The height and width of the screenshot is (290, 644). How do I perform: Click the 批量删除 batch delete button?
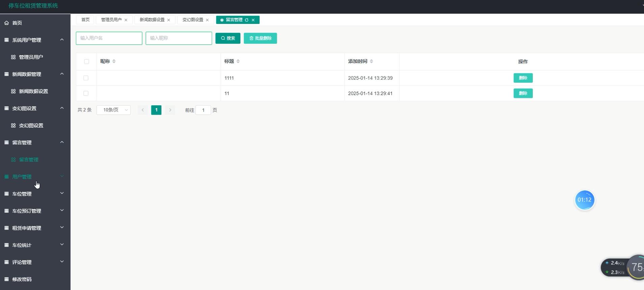coord(260,38)
